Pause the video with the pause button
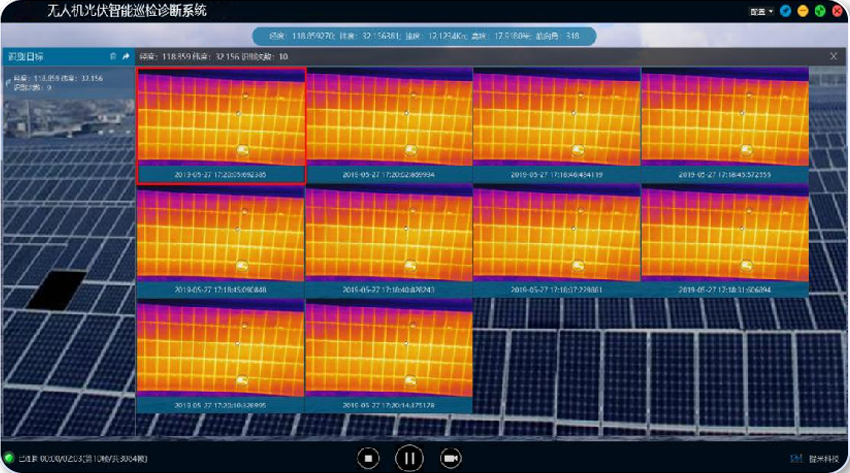The width and height of the screenshot is (850, 473). (409, 458)
